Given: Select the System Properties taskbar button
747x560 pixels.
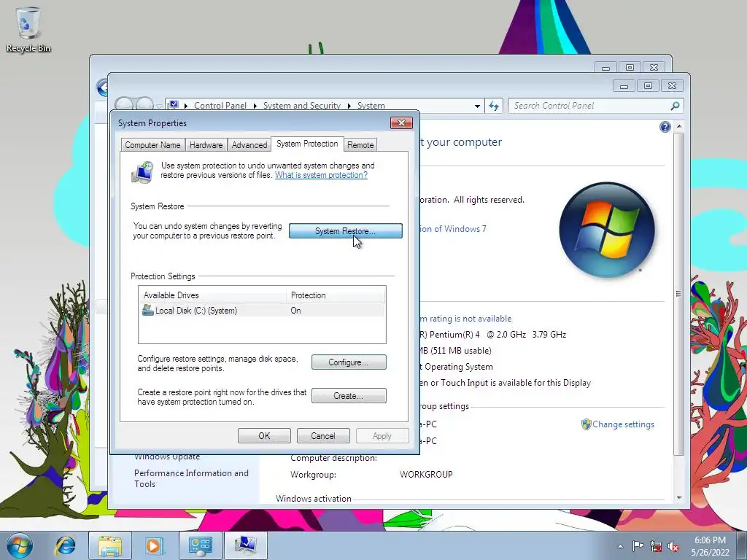Looking at the screenshot, I should coord(245,545).
